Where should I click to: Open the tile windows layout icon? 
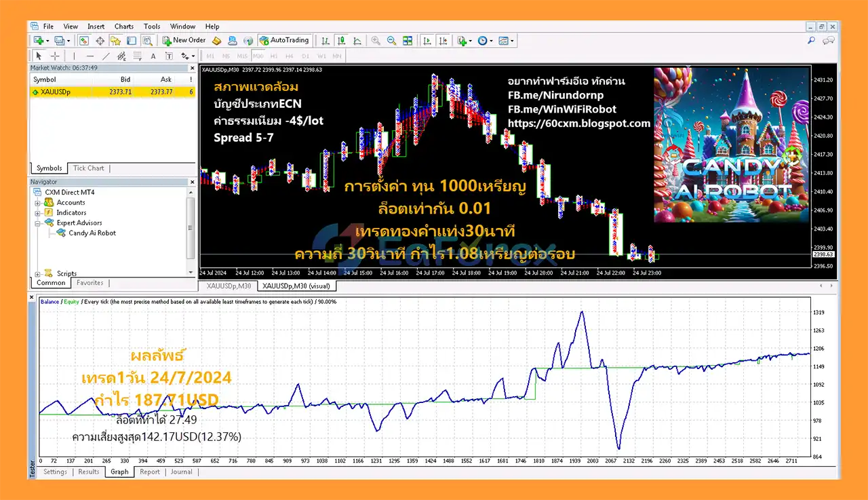pyautogui.click(x=408, y=41)
